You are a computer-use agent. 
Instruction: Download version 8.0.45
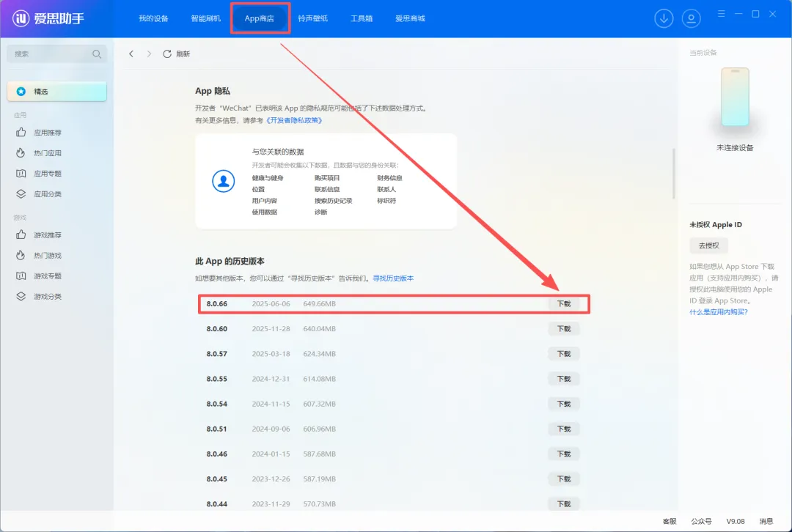pyautogui.click(x=564, y=479)
